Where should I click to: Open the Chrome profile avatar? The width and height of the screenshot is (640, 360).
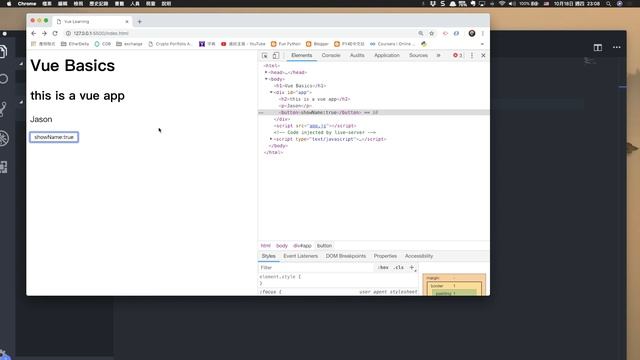pos(472,33)
